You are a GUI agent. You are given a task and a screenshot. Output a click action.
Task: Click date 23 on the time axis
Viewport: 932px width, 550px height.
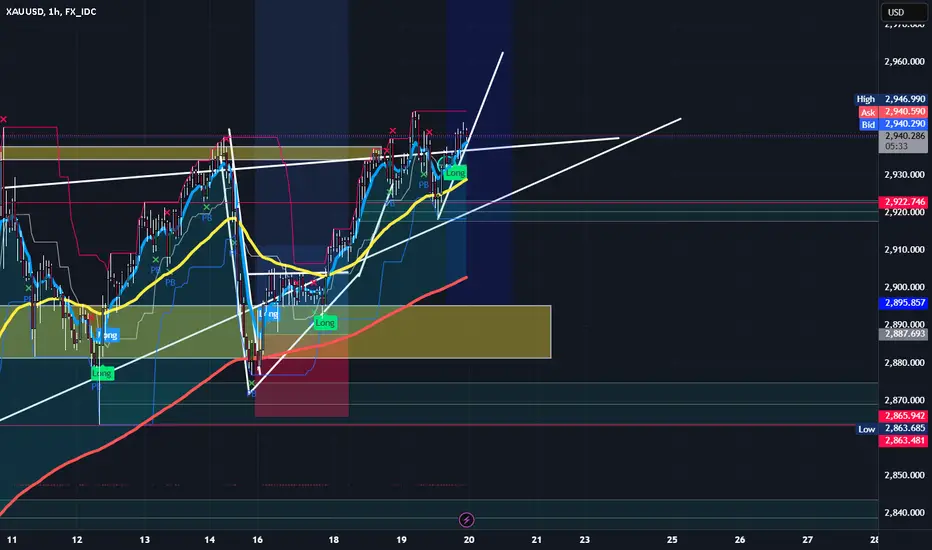pyautogui.click(x=585, y=540)
